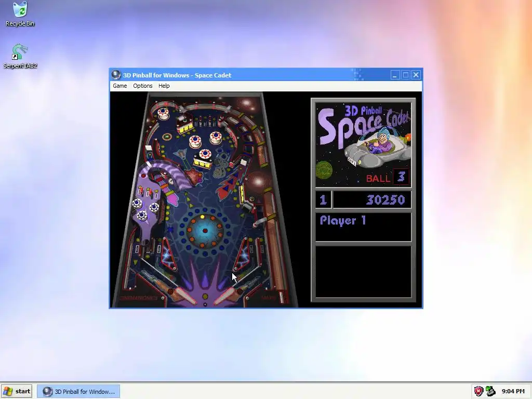Click the blue center wormhole circle

click(205, 230)
